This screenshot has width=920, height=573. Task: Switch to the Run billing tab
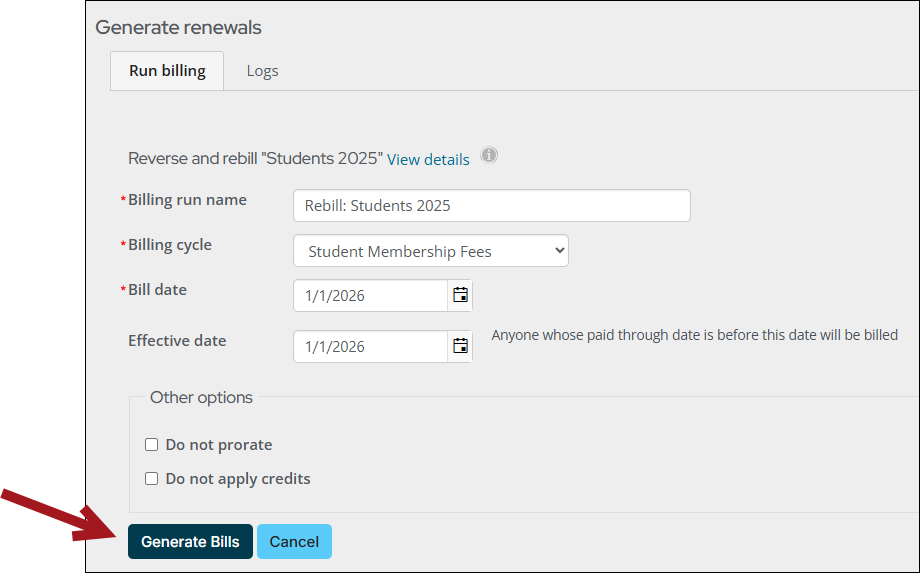(167, 71)
